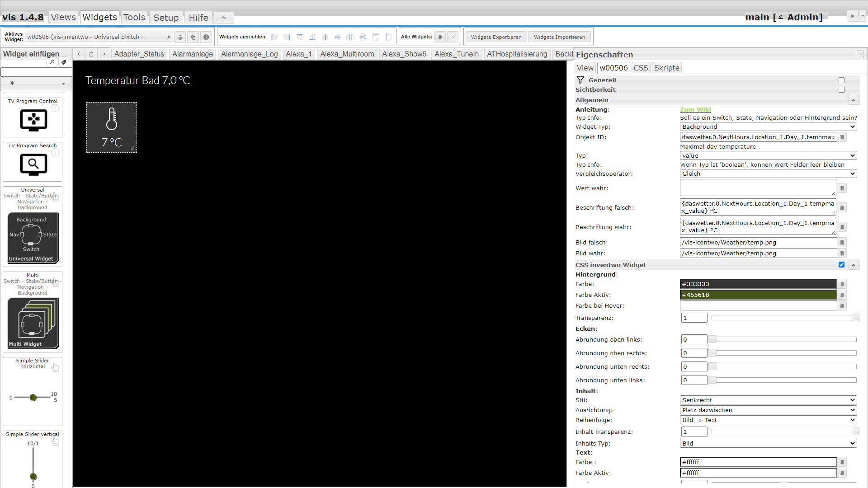This screenshot has width=868, height=488.
Task: Select the w00506 tab in properties
Action: click(613, 67)
